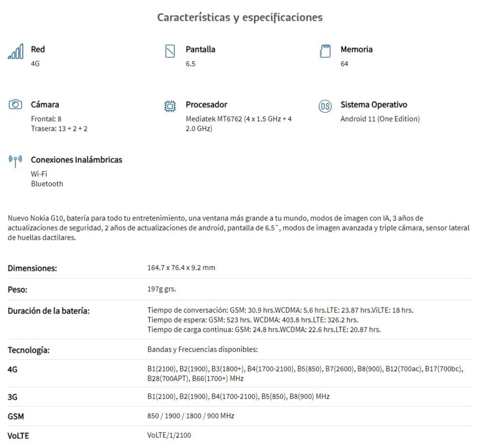Click the 4G bands row label

pyautogui.click(x=13, y=370)
